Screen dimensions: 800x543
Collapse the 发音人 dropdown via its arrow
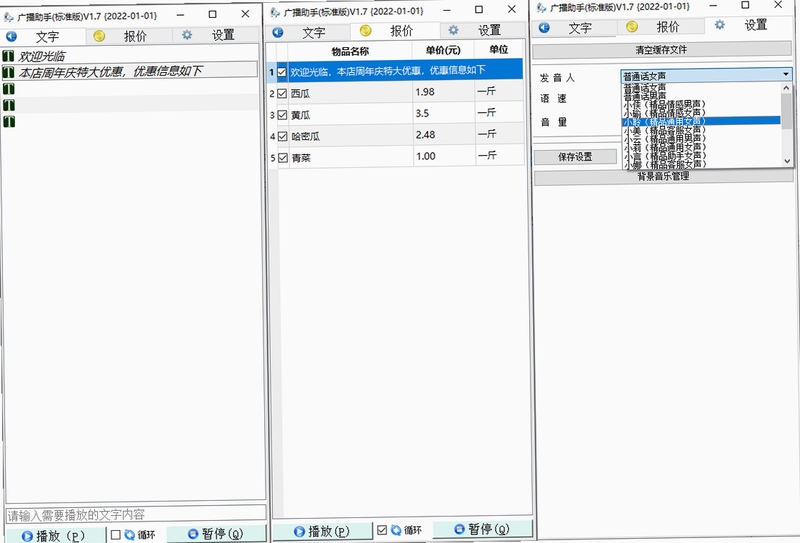(x=786, y=75)
